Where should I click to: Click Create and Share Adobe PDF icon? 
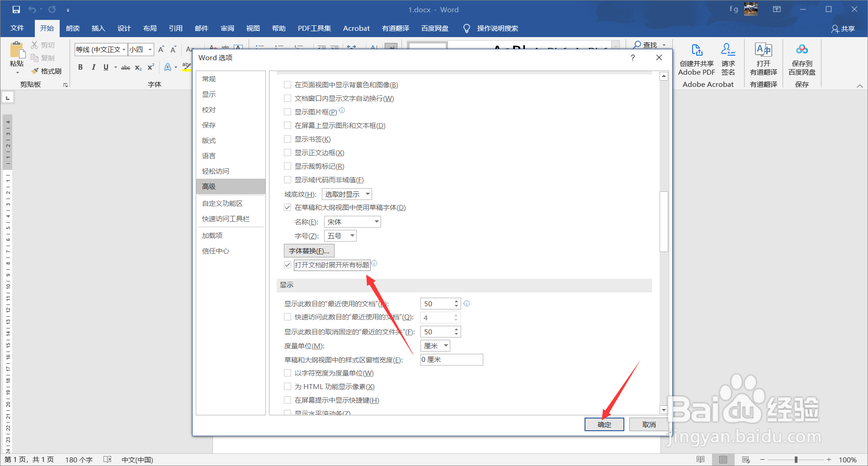click(697, 49)
